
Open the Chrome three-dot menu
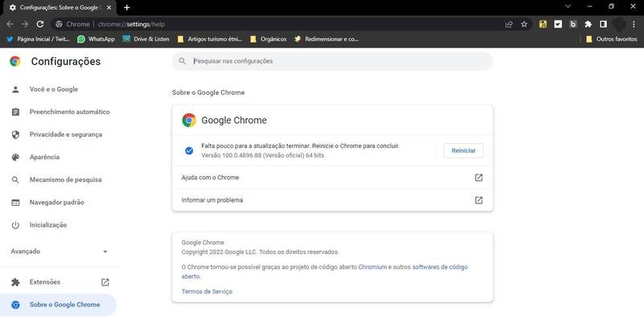(x=634, y=24)
